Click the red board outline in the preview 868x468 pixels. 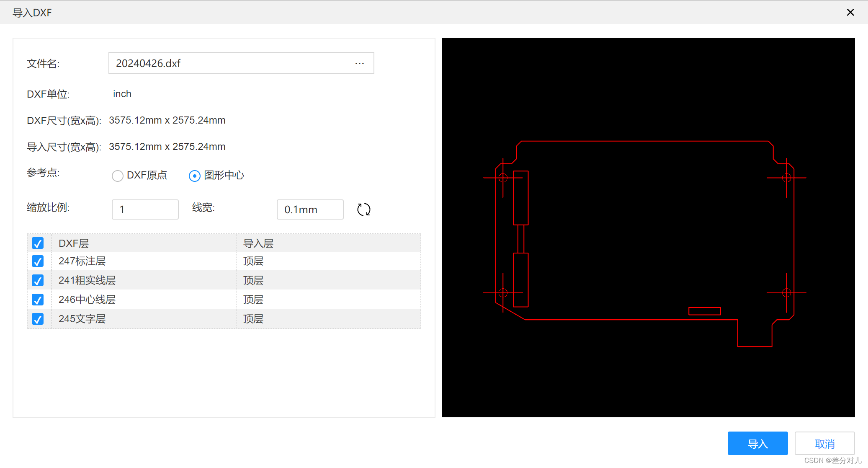click(x=649, y=141)
